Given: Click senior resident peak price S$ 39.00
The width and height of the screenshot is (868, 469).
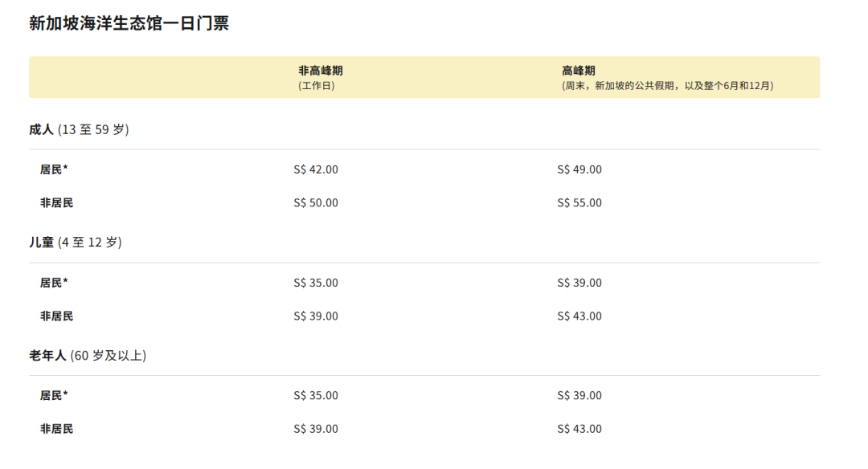Looking at the screenshot, I should (579, 395).
